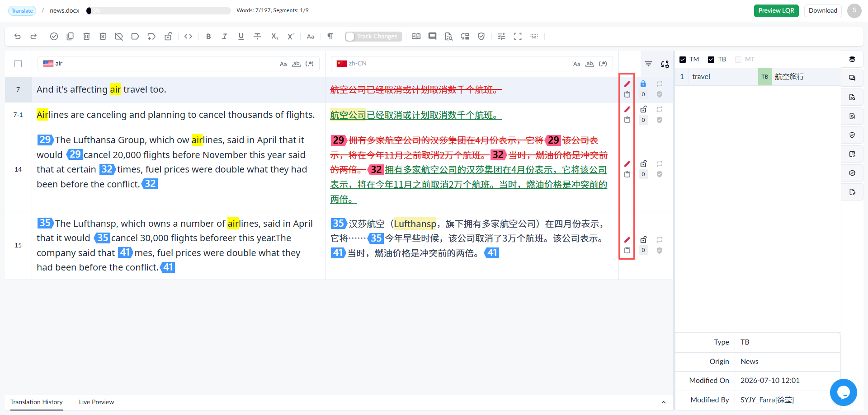Image resolution: width=868 pixels, height=415 pixels.
Task: Apply strikethrough formatting
Action: [x=257, y=37]
